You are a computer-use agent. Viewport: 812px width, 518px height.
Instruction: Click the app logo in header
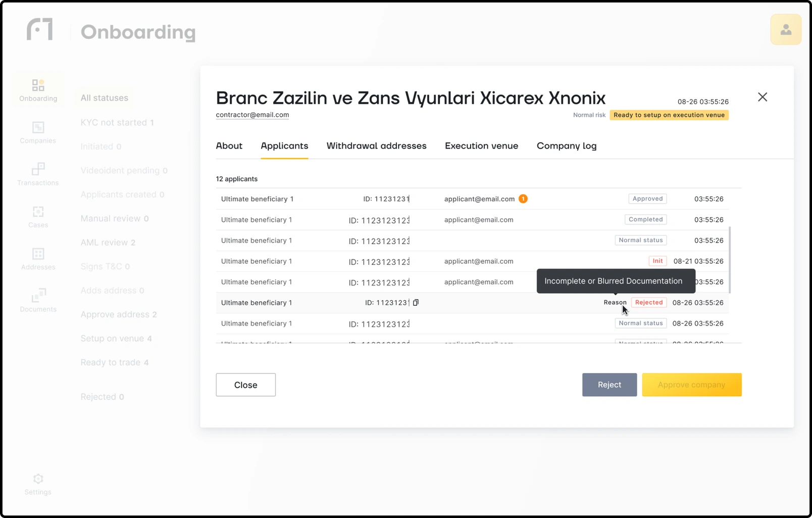click(40, 29)
